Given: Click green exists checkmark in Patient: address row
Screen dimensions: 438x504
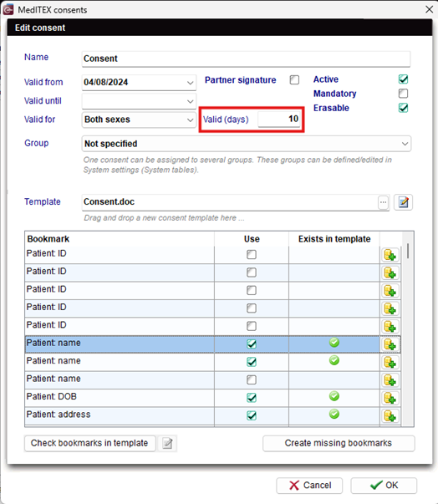Looking at the screenshot, I should coord(334,414).
